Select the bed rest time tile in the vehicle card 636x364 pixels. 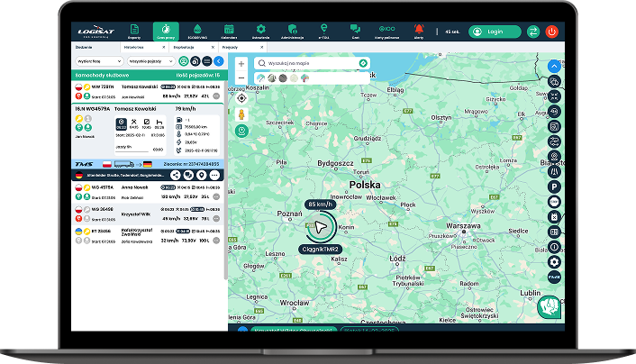[159, 123]
